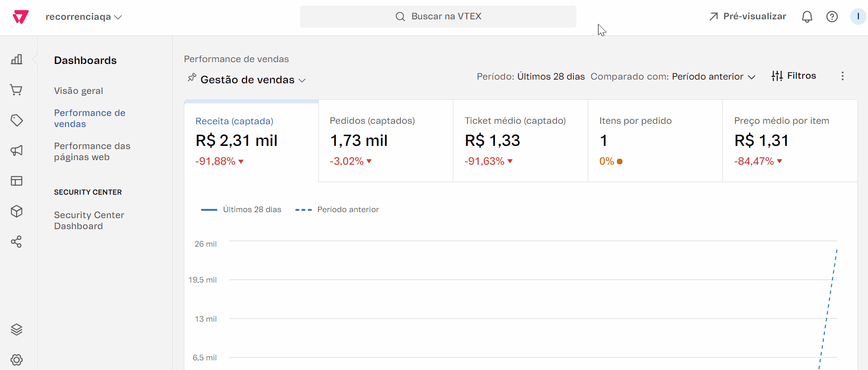Image resolution: width=868 pixels, height=370 pixels.
Task: Open the Filtros button
Action: [x=793, y=76]
